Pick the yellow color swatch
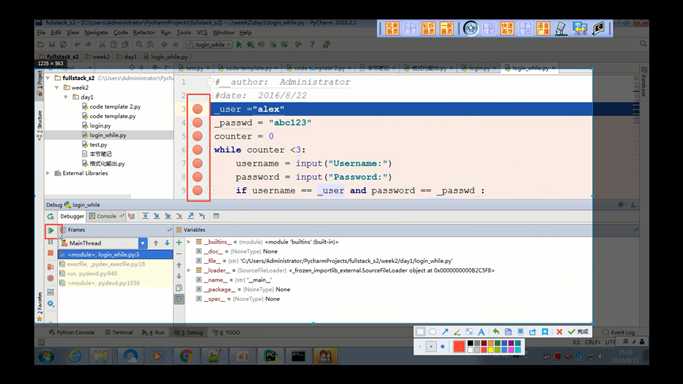 pyautogui.click(x=491, y=350)
